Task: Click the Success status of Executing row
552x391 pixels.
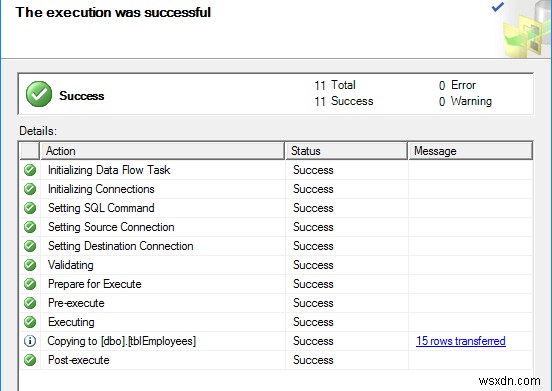Action: click(313, 322)
